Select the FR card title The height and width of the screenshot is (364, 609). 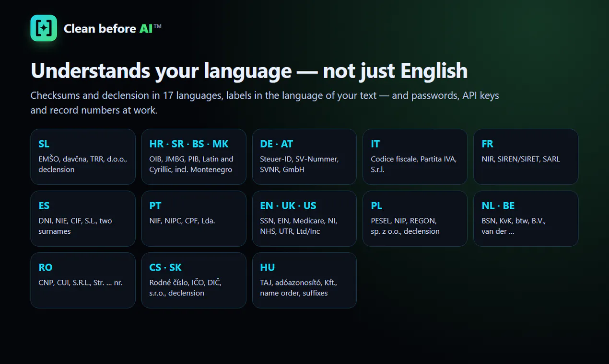coord(487,144)
